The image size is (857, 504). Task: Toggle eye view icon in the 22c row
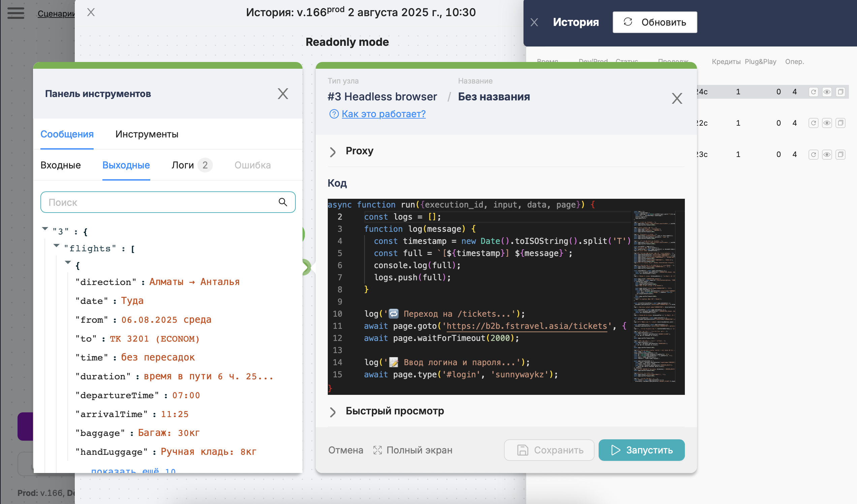point(827,123)
